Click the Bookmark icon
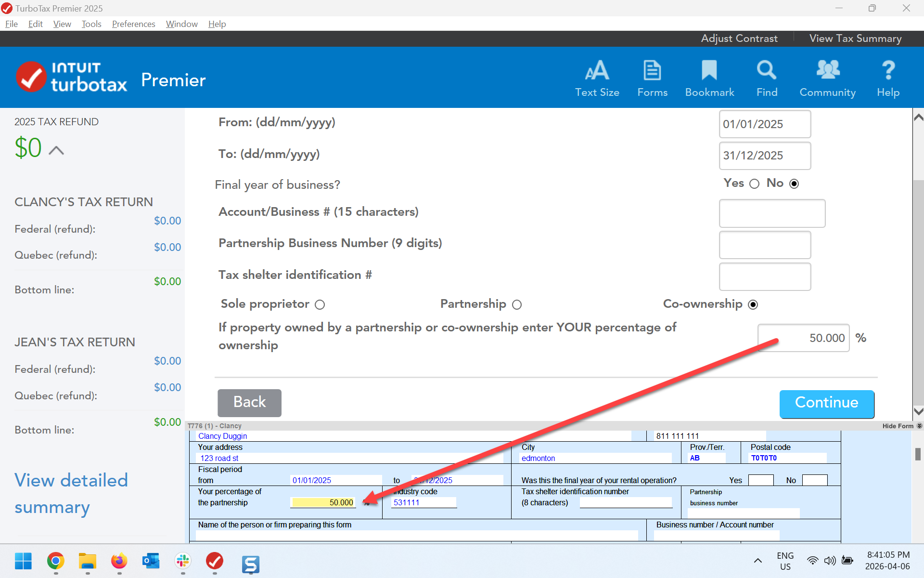The width and height of the screenshot is (924, 578). pyautogui.click(x=709, y=79)
